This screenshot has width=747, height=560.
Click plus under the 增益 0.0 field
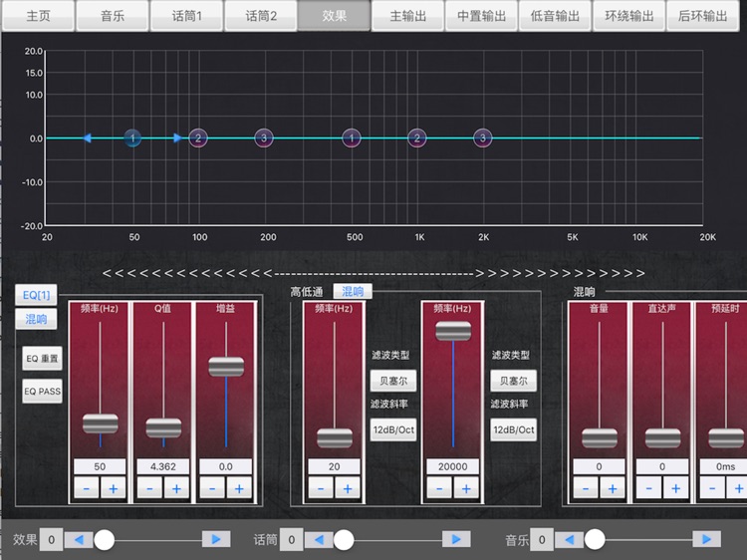click(239, 488)
